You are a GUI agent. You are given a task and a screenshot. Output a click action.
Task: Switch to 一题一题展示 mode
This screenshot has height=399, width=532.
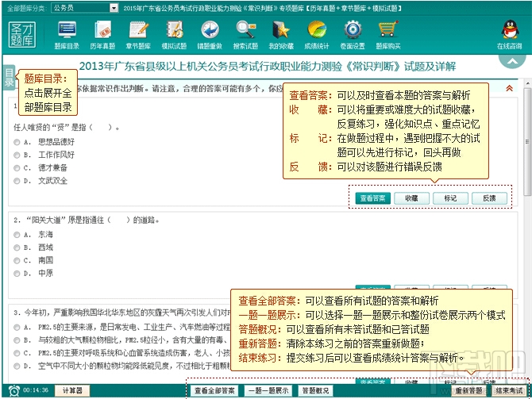coord(268,390)
